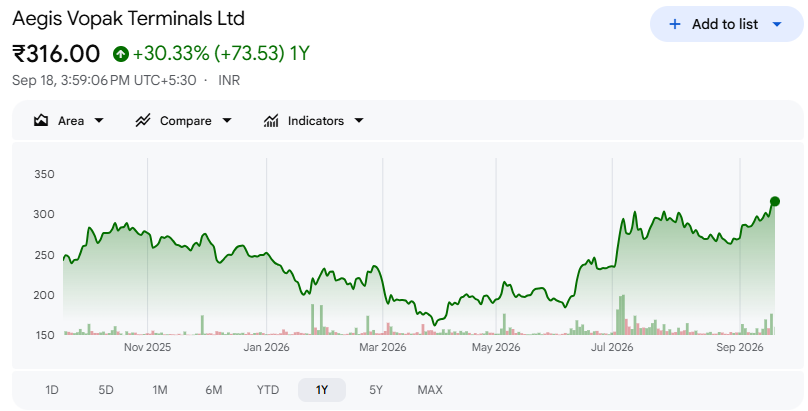Click the 350 y-axis label

click(x=44, y=174)
